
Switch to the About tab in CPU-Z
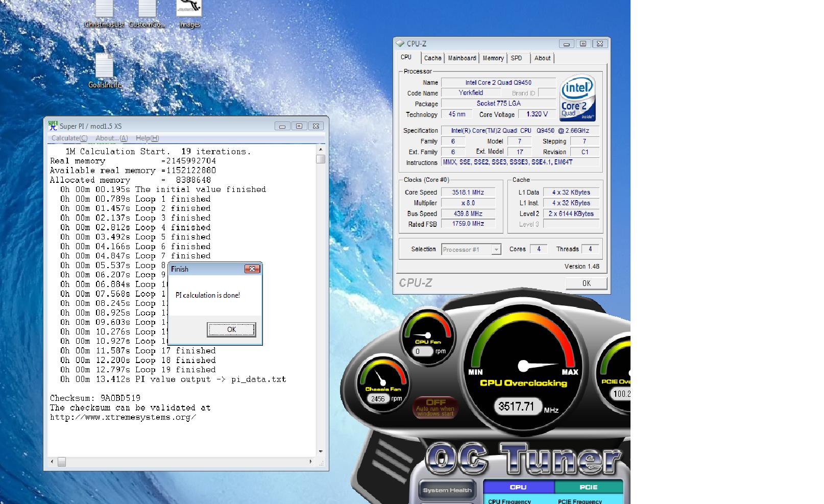(x=542, y=58)
